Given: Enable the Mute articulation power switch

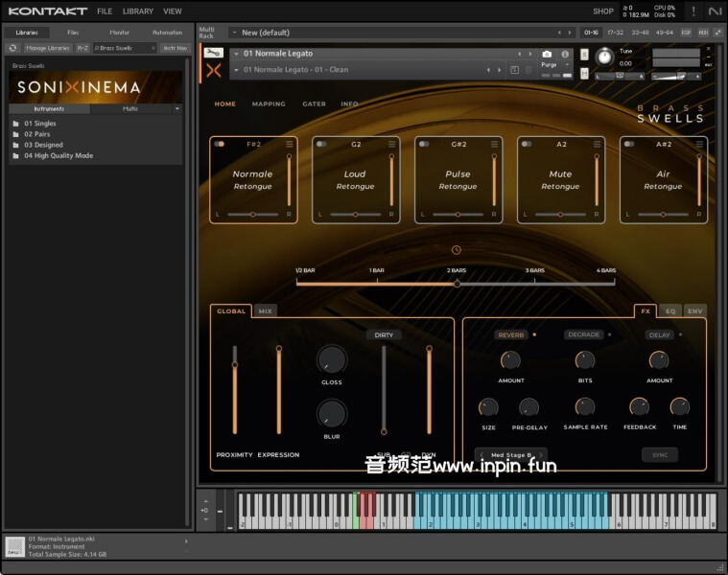Looking at the screenshot, I should 527,145.
